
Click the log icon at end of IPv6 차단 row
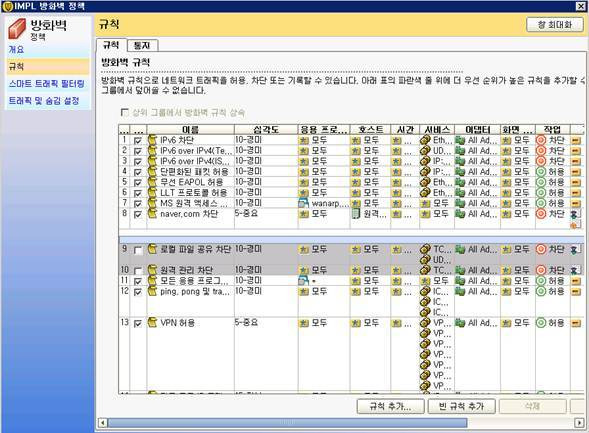pyautogui.click(x=576, y=140)
